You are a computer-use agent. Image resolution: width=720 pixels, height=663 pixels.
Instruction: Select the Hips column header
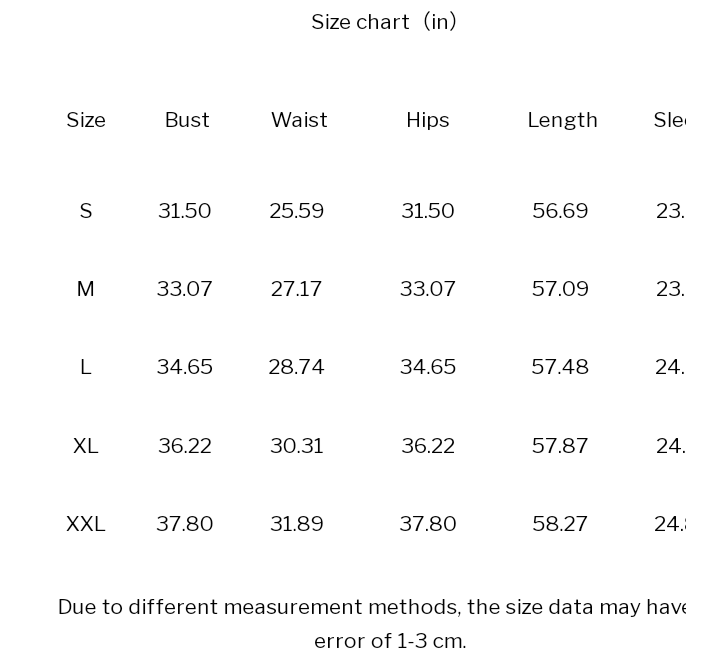coord(428,120)
